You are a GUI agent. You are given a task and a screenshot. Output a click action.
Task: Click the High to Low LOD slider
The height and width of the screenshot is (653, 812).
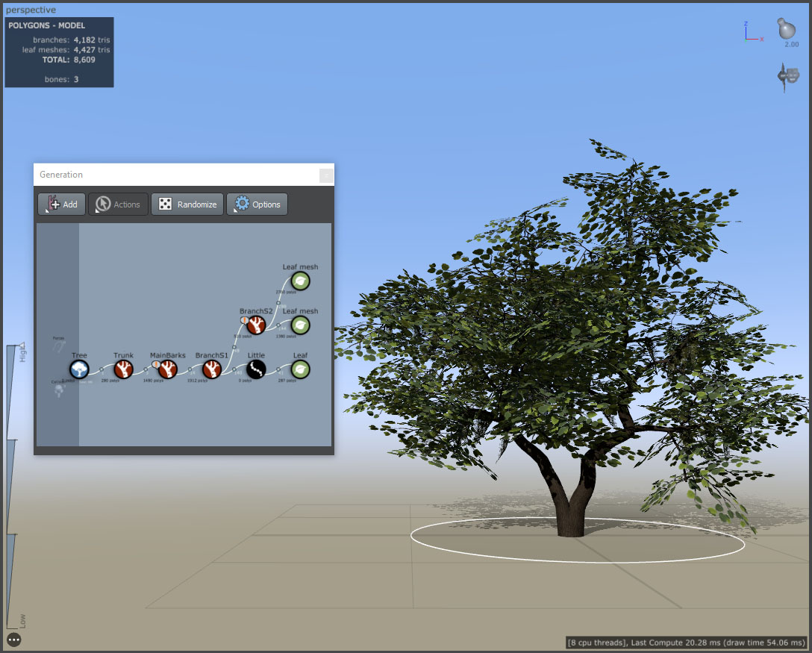12,487
